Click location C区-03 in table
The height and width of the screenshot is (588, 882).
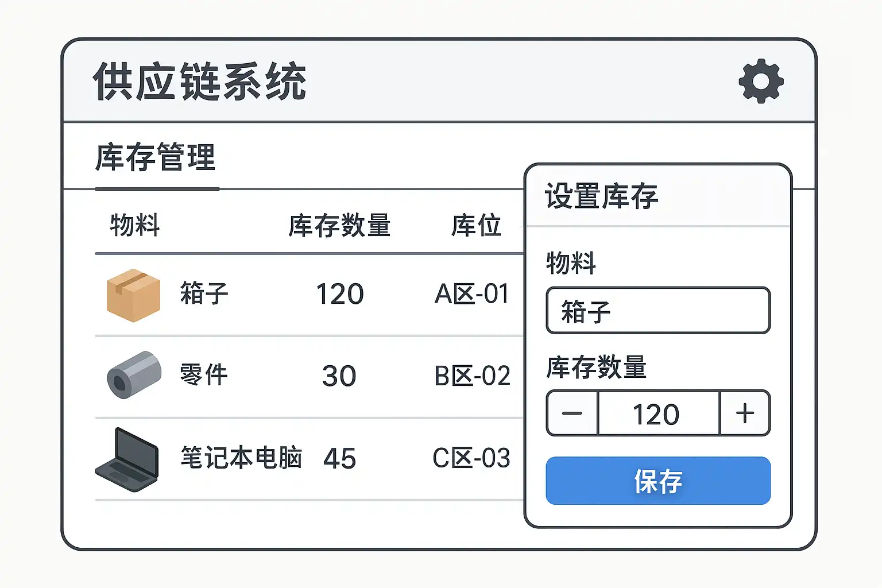click(471, 458)
